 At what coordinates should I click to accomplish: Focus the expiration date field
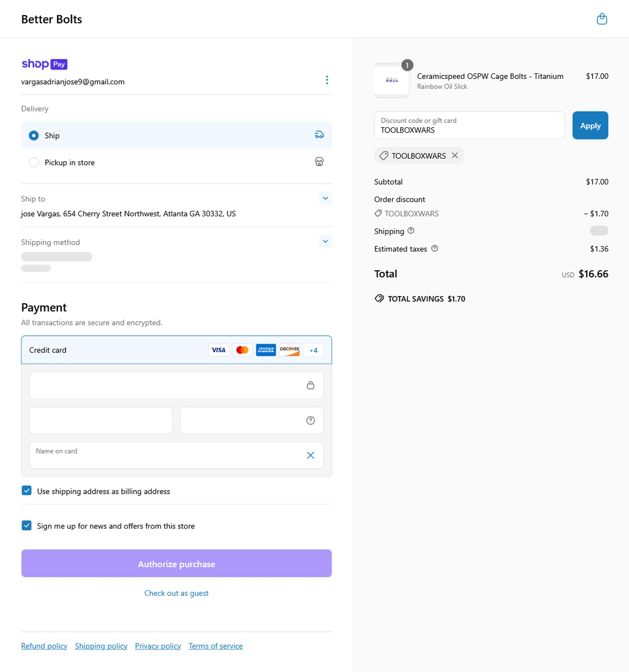[x=101, y=420]
